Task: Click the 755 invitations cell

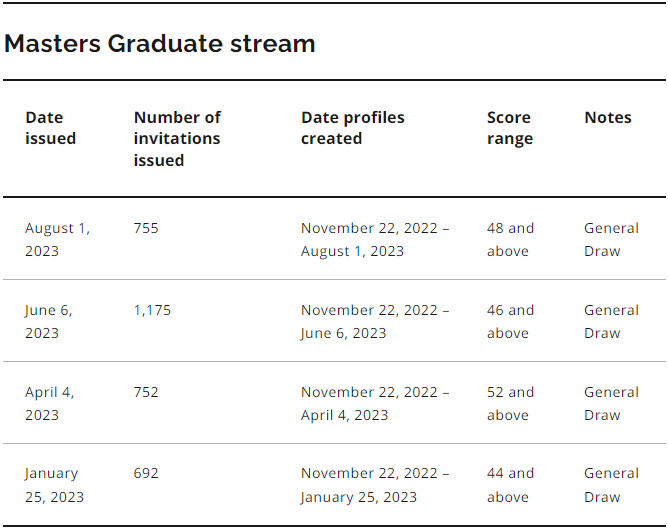Action: (146, 228)
